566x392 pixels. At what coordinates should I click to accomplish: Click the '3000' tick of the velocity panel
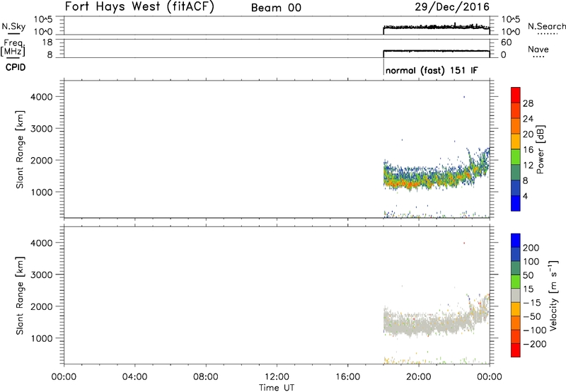click(42, 275)
